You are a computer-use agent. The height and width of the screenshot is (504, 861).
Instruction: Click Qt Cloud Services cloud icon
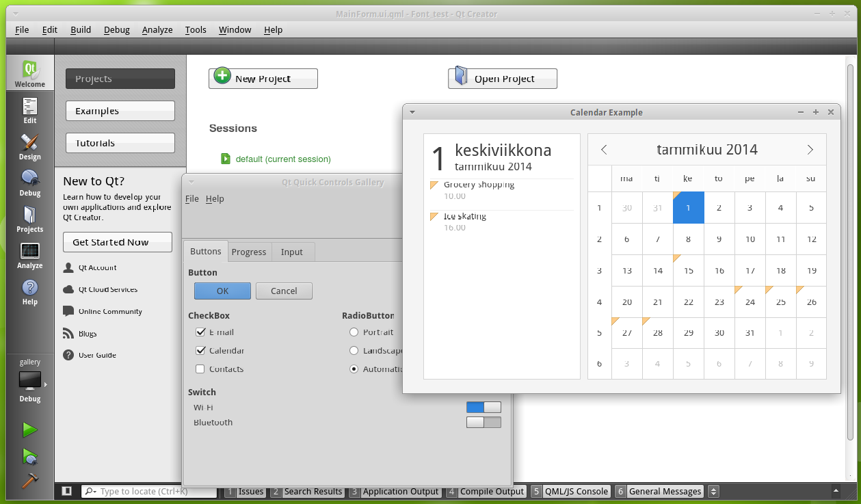click(x=68, y=289)
